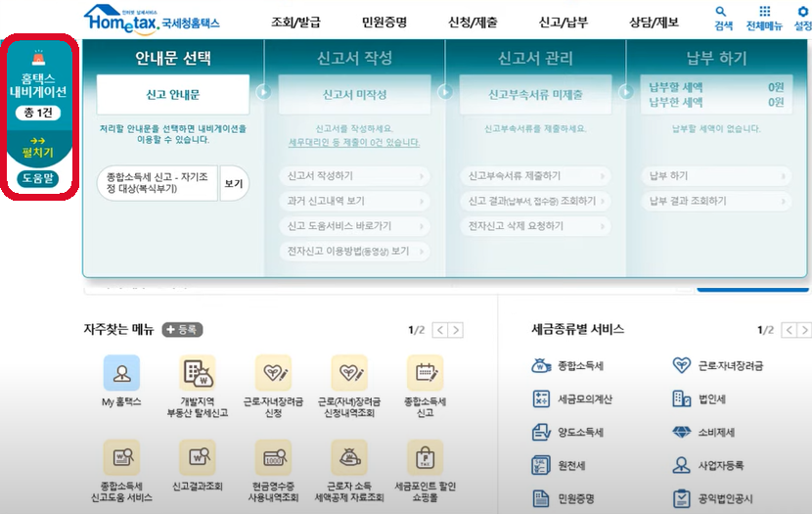Open the 신고/납부 menu
Image resolution: width=812 pixels, height=514 pixels.
tap(564, 23)
